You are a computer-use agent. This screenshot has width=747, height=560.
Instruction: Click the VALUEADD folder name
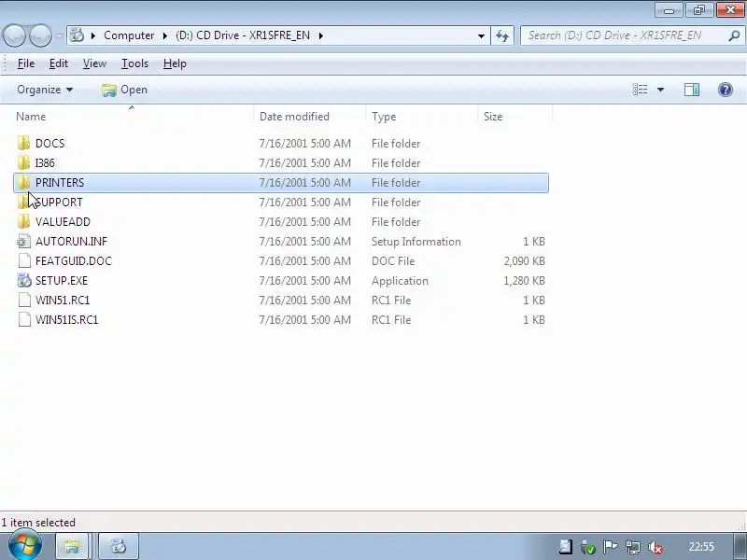63,222
